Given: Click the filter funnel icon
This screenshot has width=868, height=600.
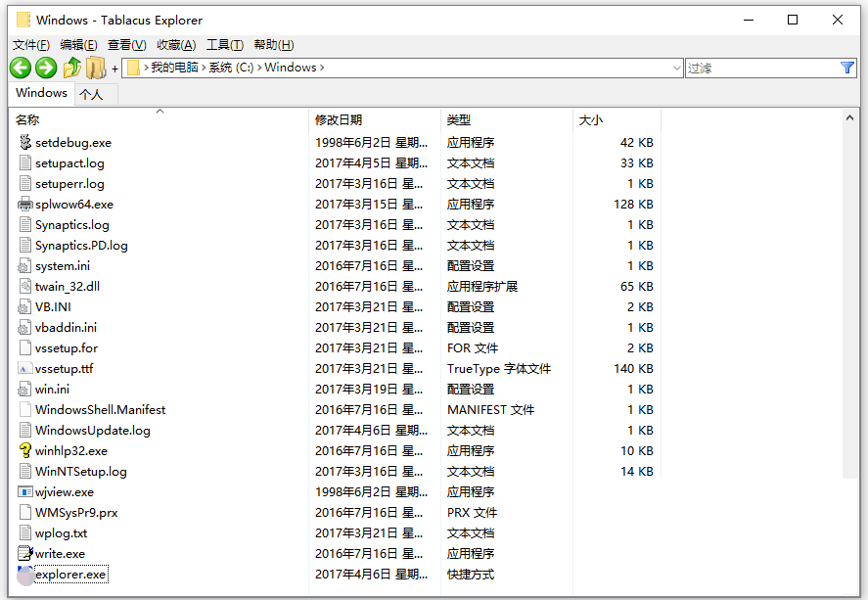Looking at the screenshot, I should click(x=847, y=68).
